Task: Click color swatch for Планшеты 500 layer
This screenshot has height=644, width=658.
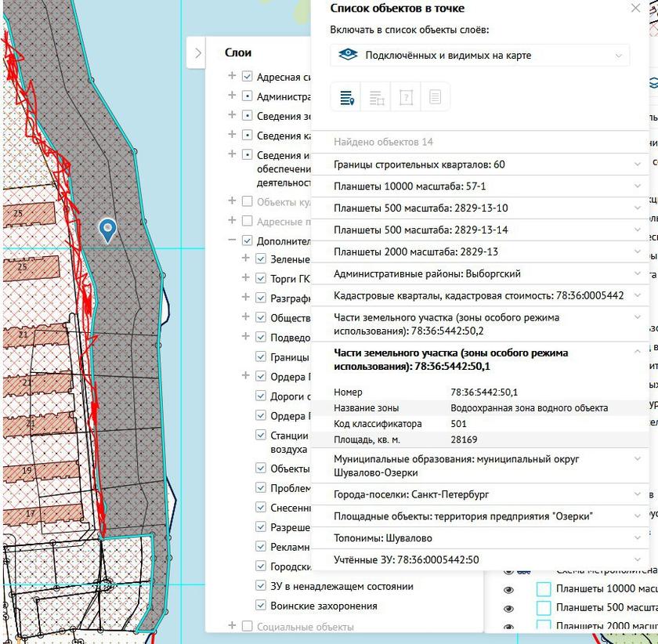Action: 544,608
